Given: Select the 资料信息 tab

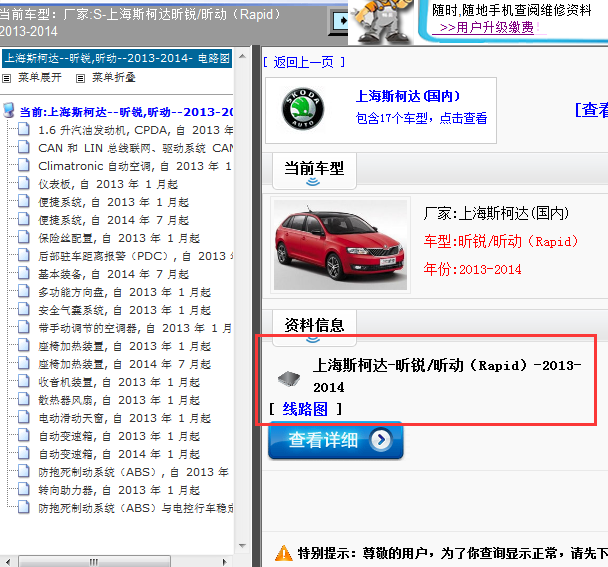Looking at the screenshot, I should coord(314,327).
